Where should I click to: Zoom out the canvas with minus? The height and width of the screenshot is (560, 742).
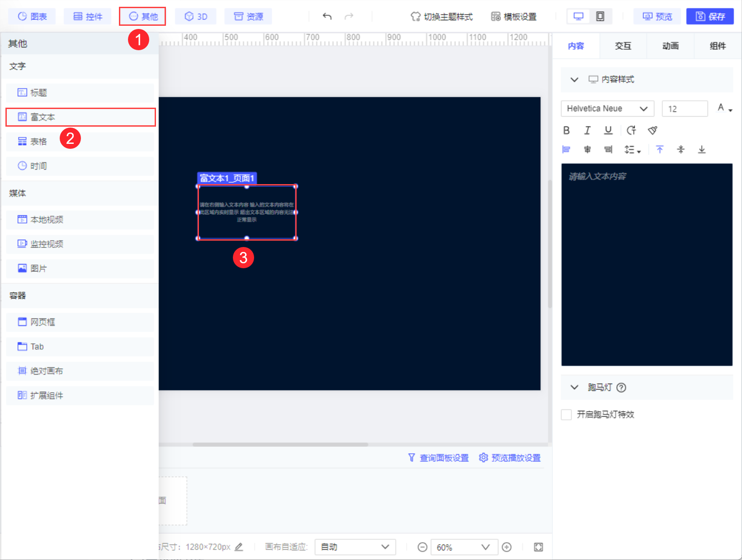[422, 547]
